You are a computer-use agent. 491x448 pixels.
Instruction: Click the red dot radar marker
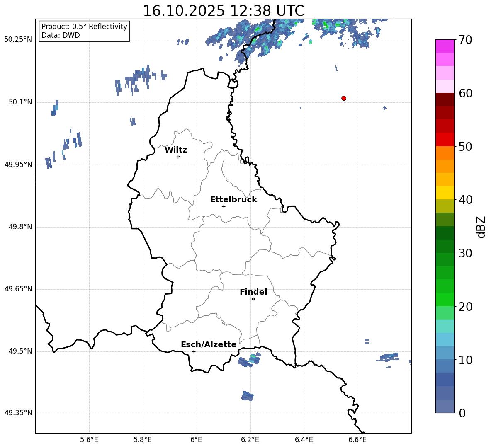343,98
